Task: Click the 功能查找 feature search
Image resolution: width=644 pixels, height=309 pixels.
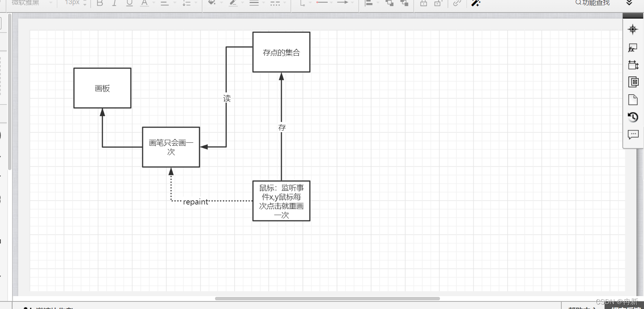Action: point(592,3)
